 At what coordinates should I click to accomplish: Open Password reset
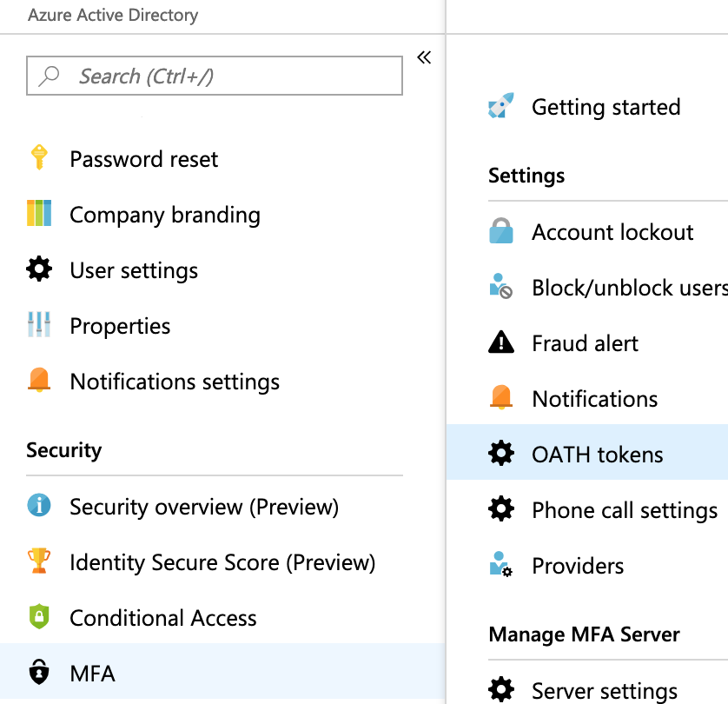143,159
